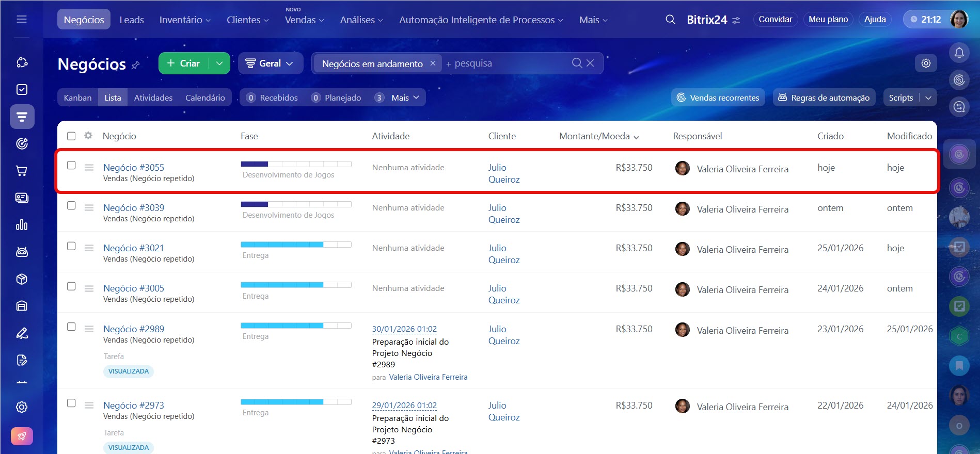The width and height of the screenshot is (980, 454).
Task: Select checkbox for Negócio #3055
Action: click(x=71, y=166)
